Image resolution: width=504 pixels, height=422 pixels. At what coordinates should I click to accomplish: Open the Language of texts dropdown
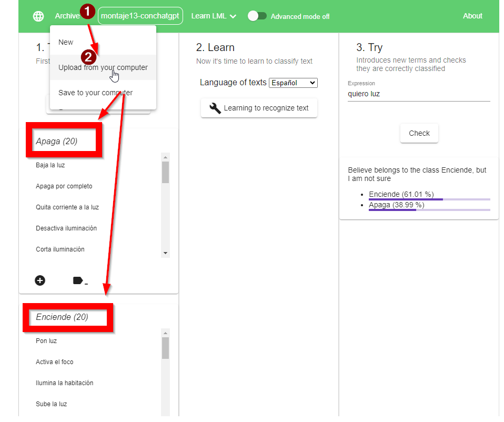tap(293, 83)
